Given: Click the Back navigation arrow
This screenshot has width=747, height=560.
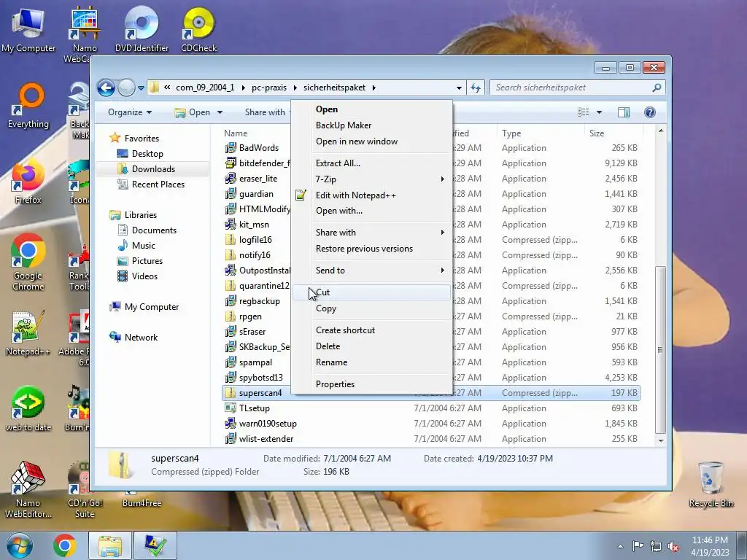Looking at the screenshot, I should (x=106, y=87).
